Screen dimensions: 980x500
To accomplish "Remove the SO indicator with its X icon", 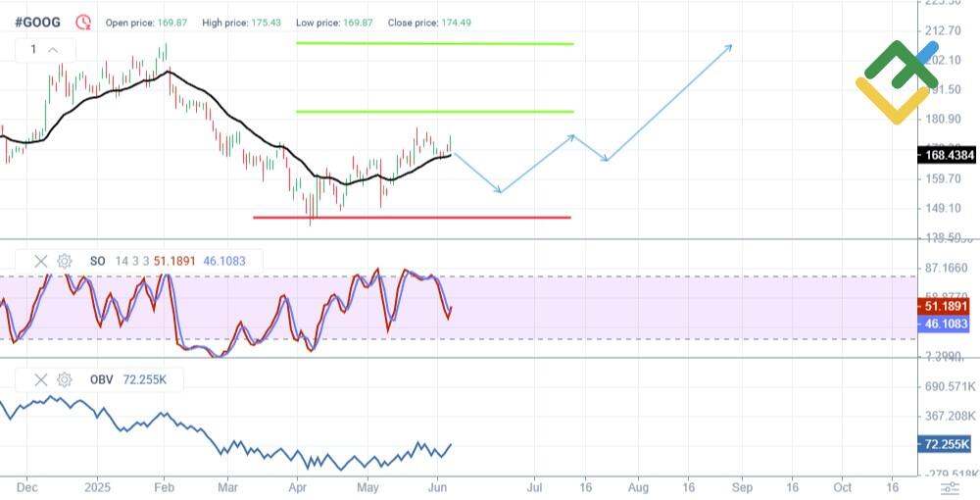I will (x=41, y=261).
